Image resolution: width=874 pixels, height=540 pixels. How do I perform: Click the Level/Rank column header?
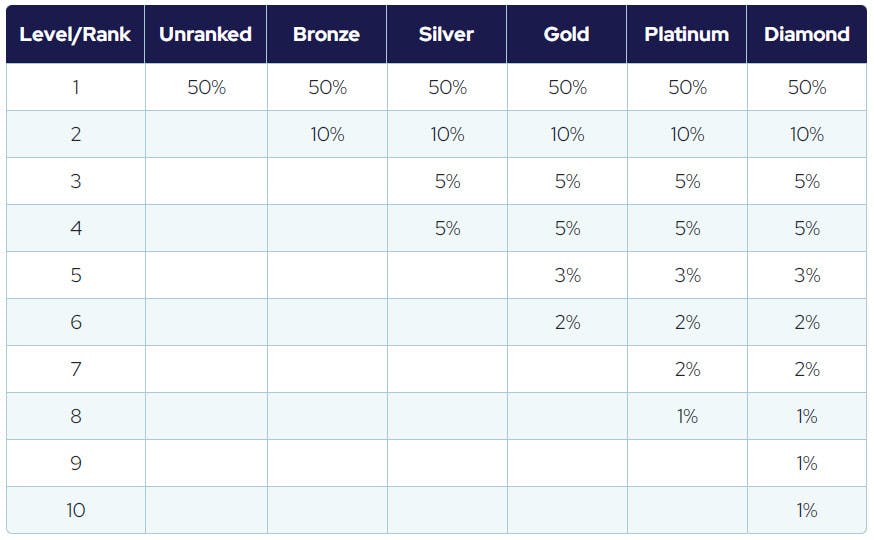[75, 34]
